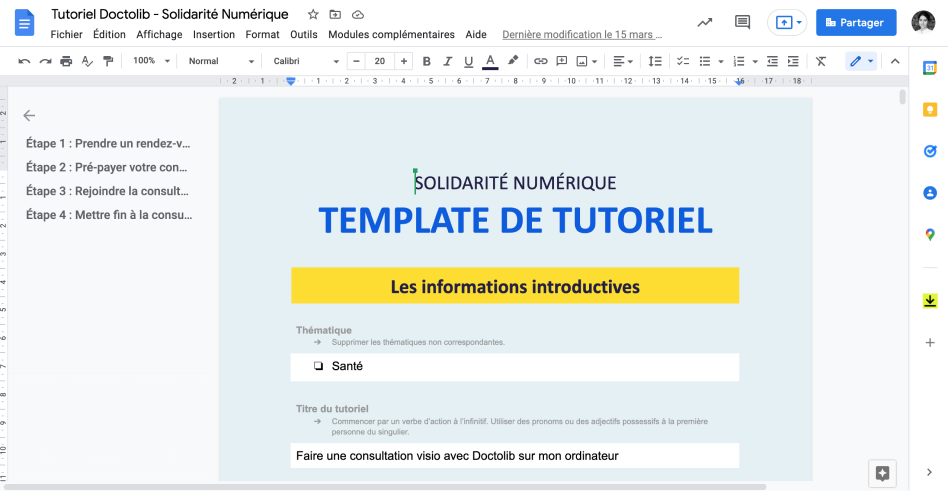
Task: Open the Dernière modification history link
Action: click(x=582, y=34)
